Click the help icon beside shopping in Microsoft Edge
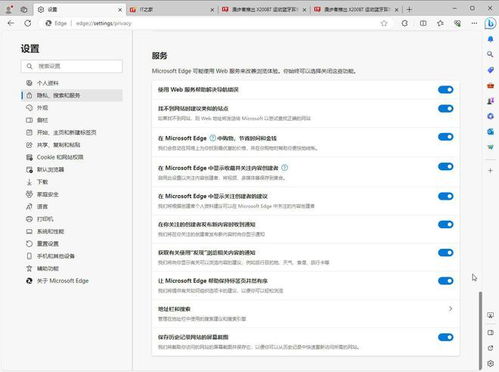 (213, 138)
